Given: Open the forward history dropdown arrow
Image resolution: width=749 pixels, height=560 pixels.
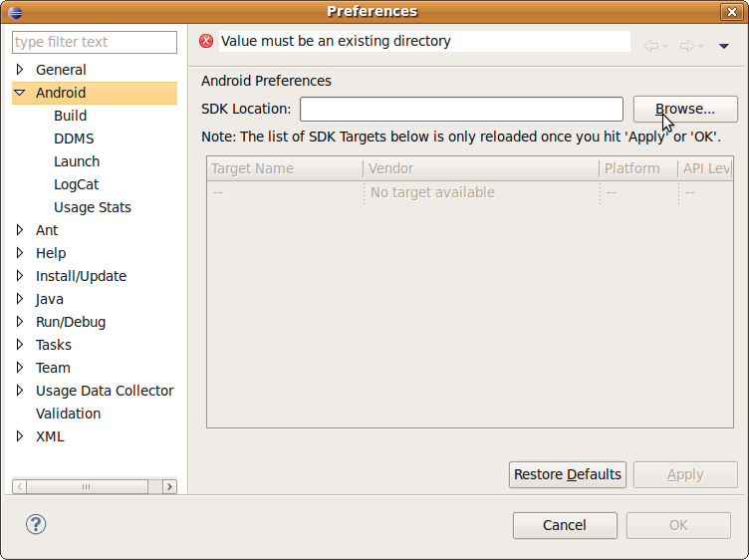Looking at the screenshot, I should point(701,46).
